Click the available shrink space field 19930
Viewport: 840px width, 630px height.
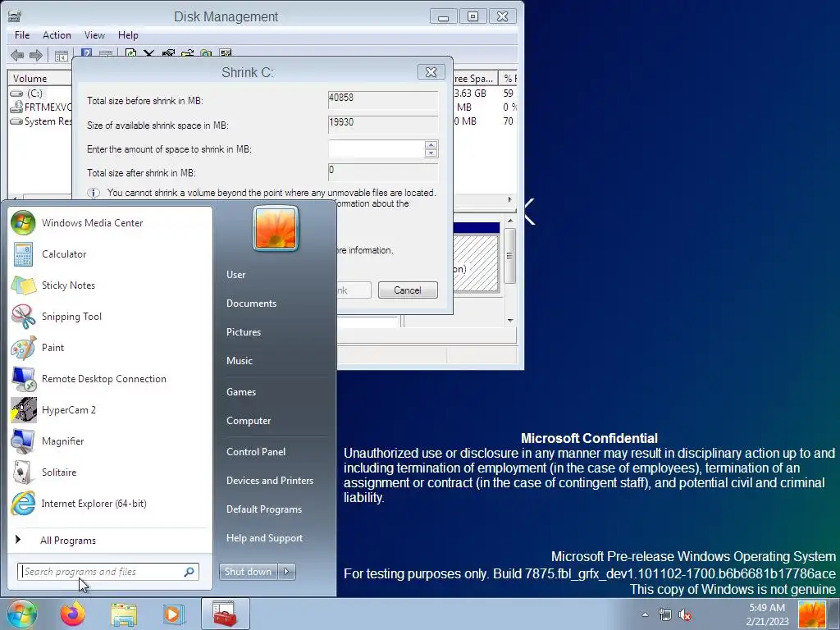383,125
